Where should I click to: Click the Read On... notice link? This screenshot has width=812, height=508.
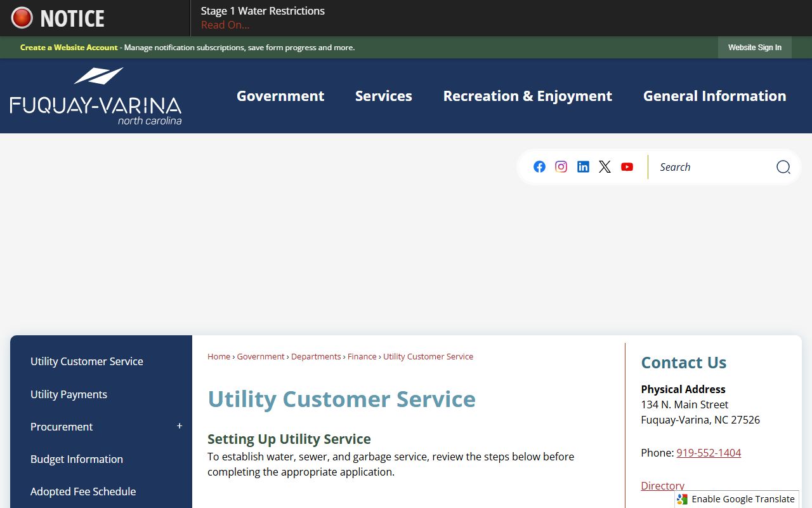(225, 25)
